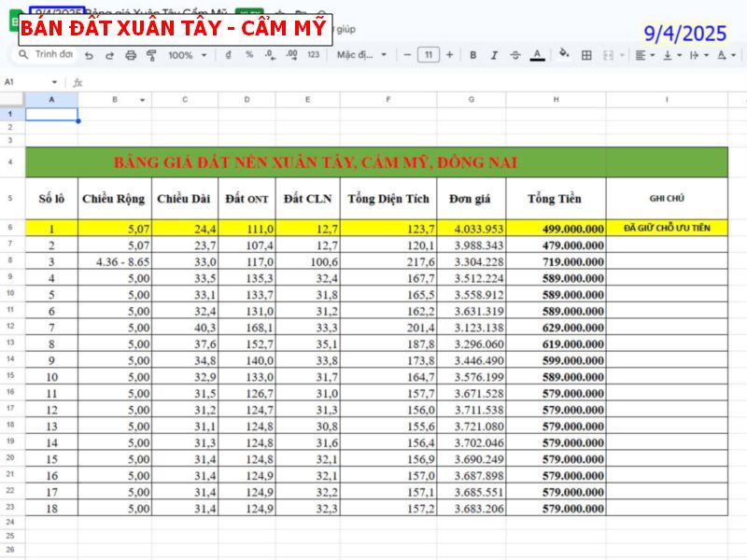Open the vertical align menu

[x=671, y=55]
